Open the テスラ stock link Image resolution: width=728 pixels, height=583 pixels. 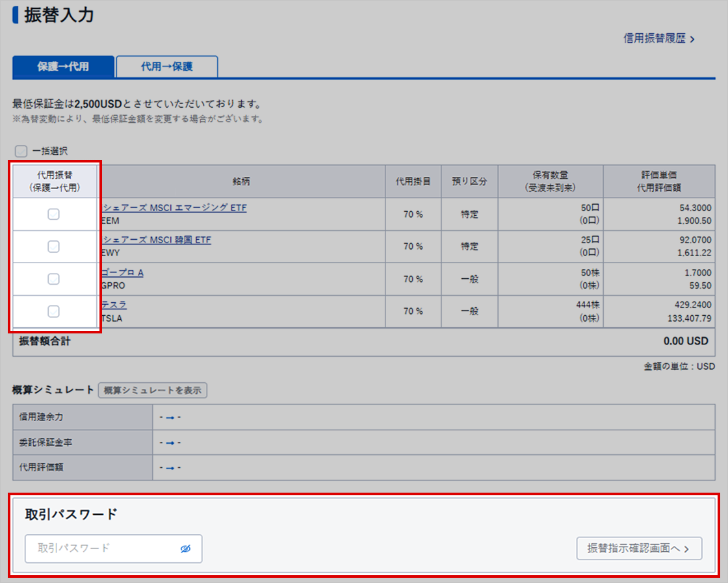[114, 305]
